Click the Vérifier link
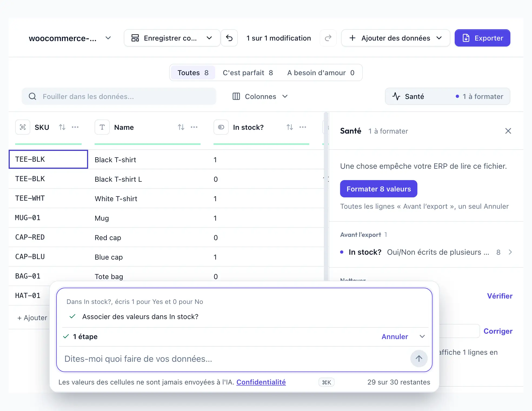The width and height of the screenshot is (532, 411). click(500, 296)
